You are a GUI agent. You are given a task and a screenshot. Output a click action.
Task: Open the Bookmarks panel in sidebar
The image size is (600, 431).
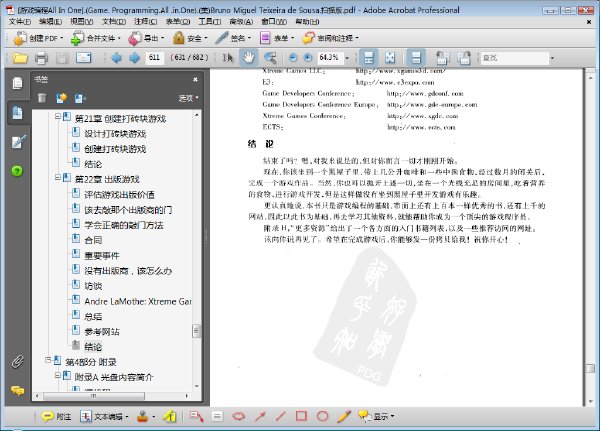pyautogui.click(x=18, y=113)
